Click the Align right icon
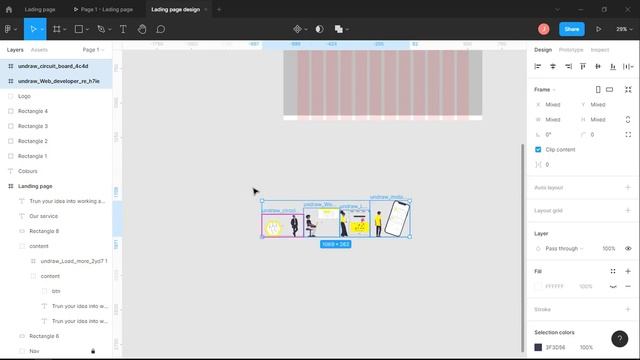Viewport: 640px width, 360px height. point(568,67)
